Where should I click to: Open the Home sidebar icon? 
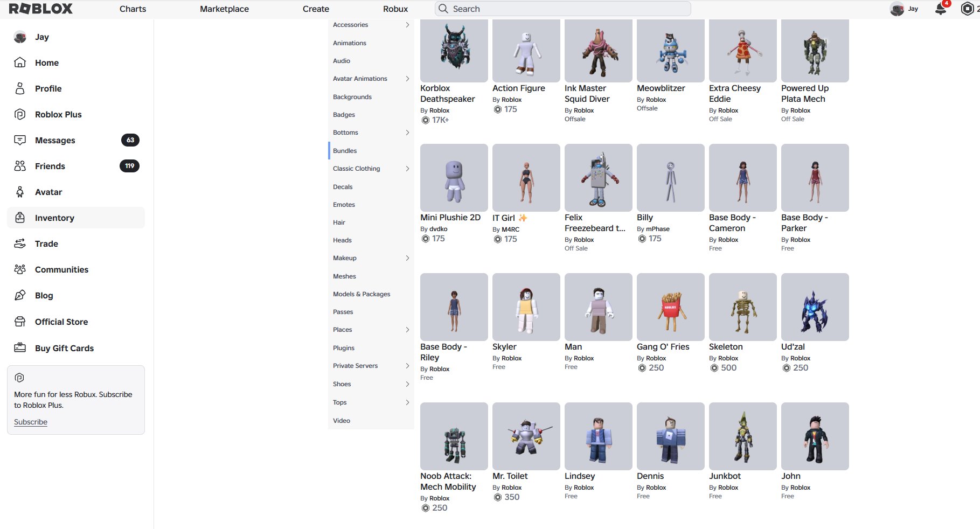[20, 62]
